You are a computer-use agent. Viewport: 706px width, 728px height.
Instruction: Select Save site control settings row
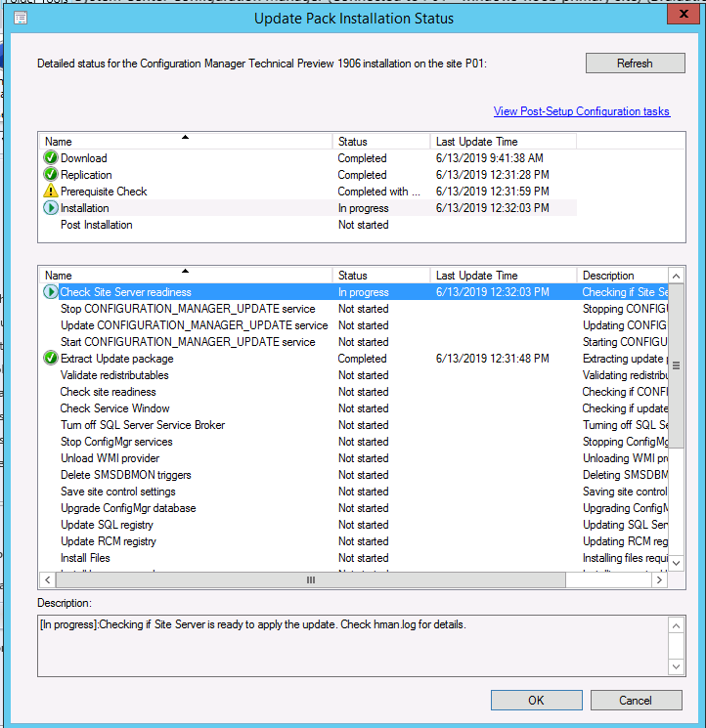coord(354,492)
